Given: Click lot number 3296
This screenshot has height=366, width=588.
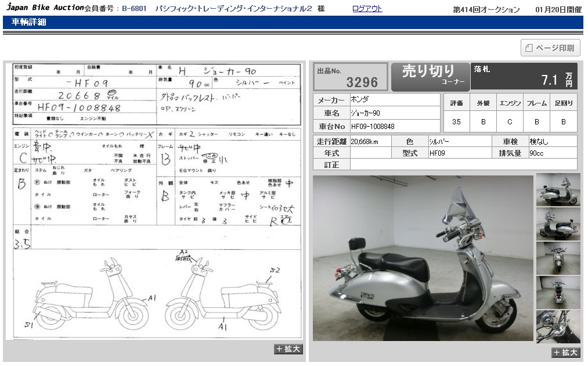Looking at the screenshot, I should click(x=362, y=82).
